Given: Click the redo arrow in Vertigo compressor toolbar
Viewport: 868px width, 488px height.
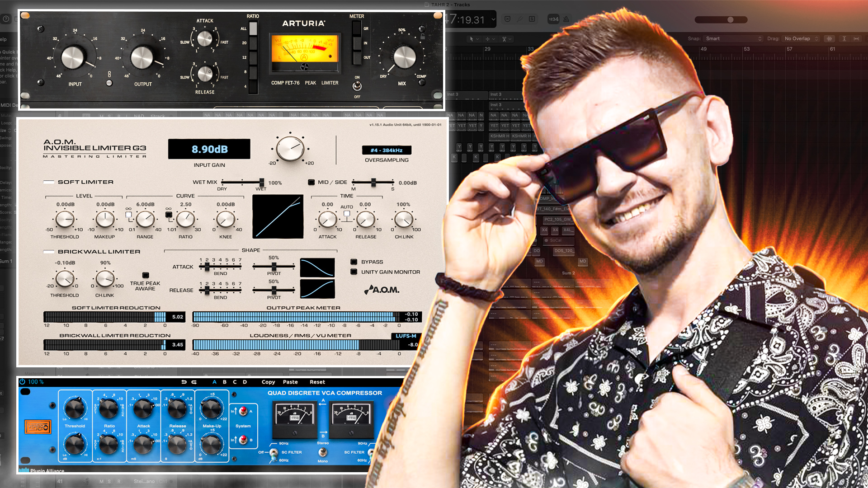Looking at the screenshot, I should click(194, 382).
